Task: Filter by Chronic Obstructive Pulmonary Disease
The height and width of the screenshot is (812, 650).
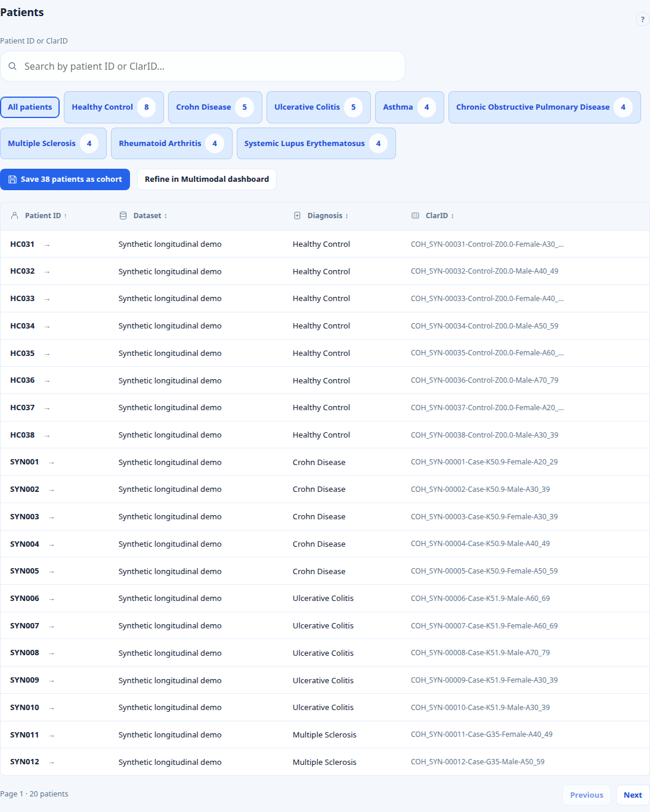Action: [x=544, y=107]
